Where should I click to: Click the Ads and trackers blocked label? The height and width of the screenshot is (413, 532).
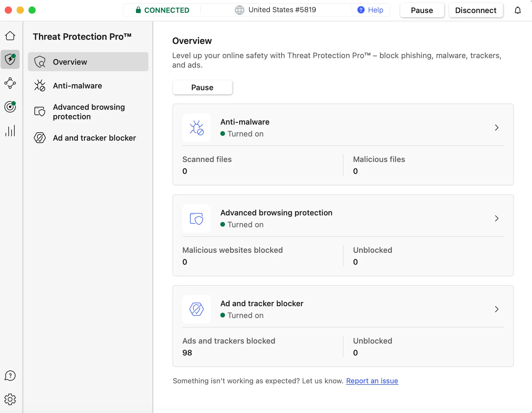pyautogui.click(x=229, y=341)
